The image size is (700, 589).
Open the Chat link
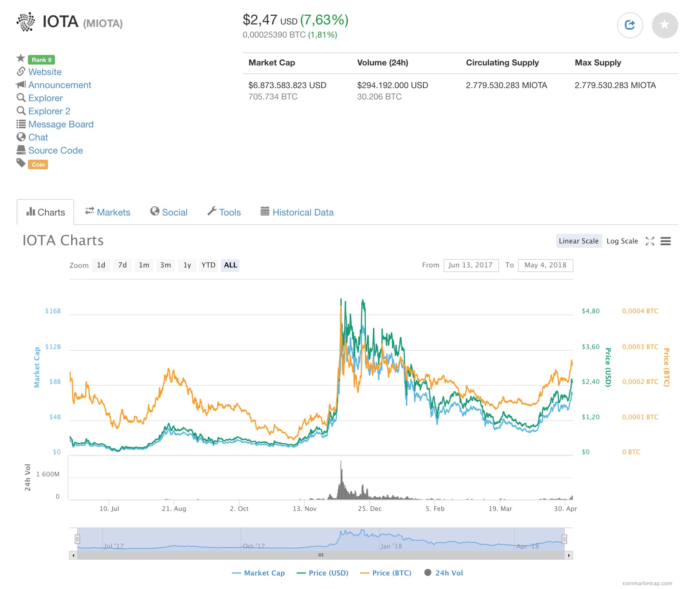(38, 137)
